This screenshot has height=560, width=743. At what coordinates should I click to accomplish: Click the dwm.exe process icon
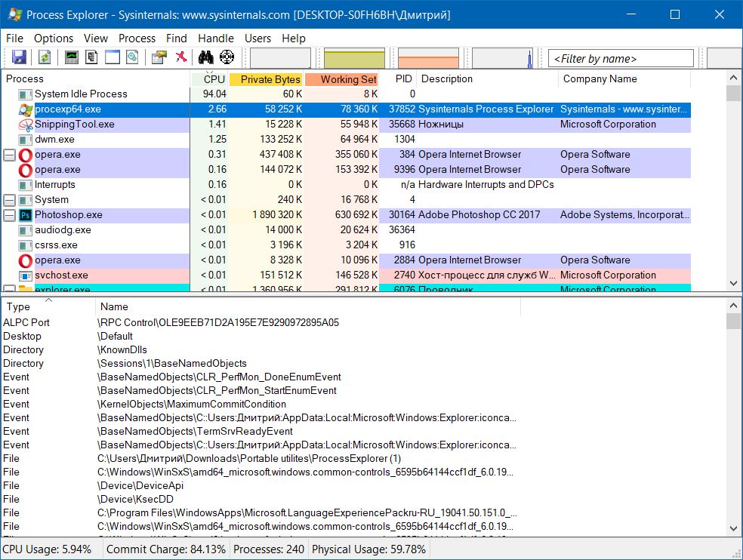click(x=25, y=140)
